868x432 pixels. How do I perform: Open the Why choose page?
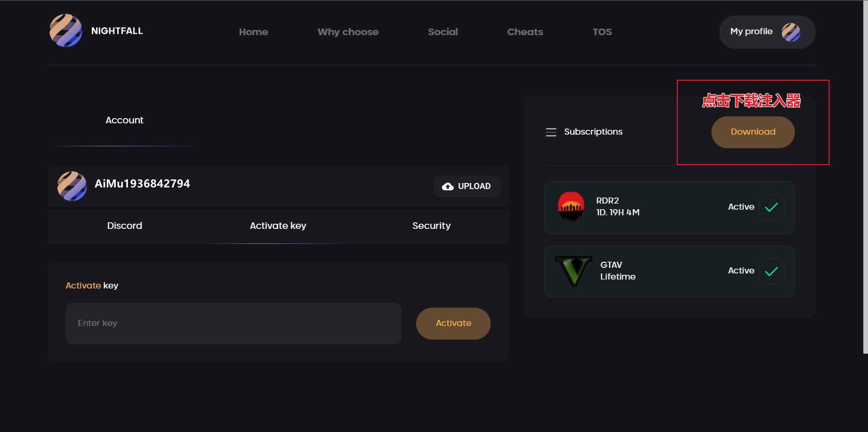pos(348,32)
